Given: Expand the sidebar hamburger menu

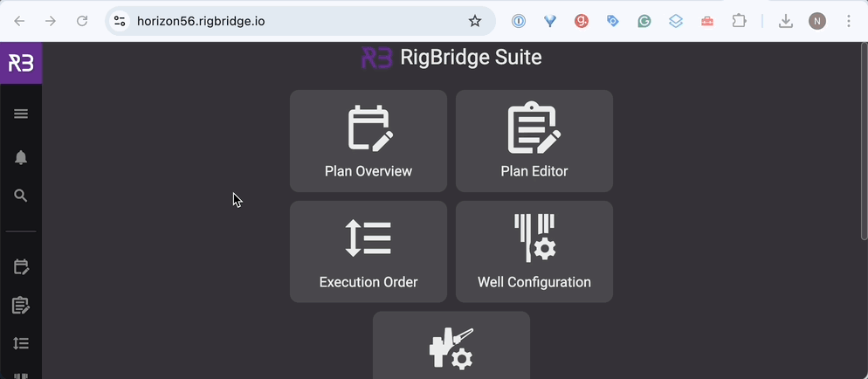Looking at the screenshot, I should [21, 114].
